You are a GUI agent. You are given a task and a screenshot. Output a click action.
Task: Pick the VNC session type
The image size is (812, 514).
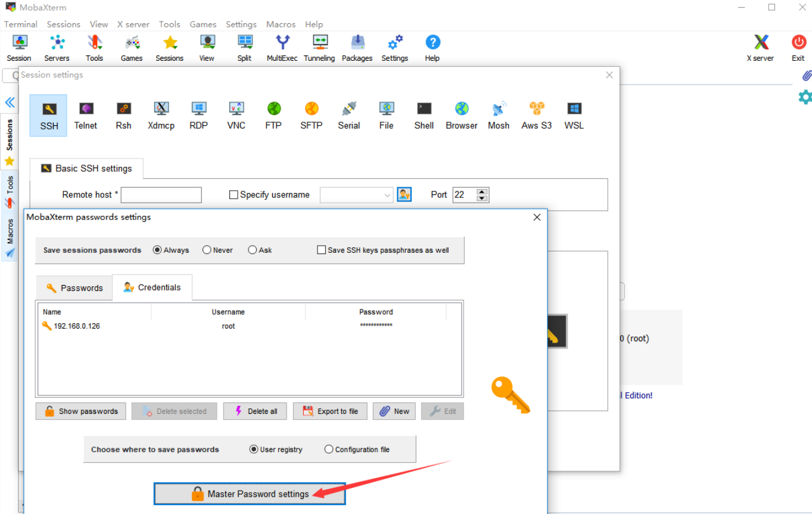[x=236, y=116]
